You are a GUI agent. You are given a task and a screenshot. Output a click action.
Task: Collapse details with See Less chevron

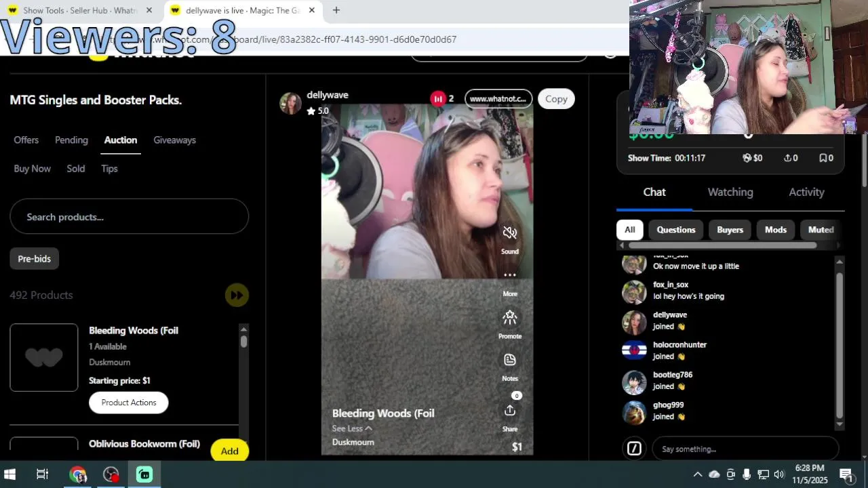pyautogui.click(x=368, y=428)
